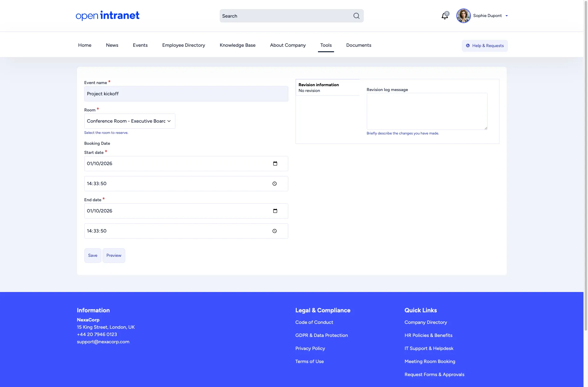Open the Documents menu item

tap(359, 45)
